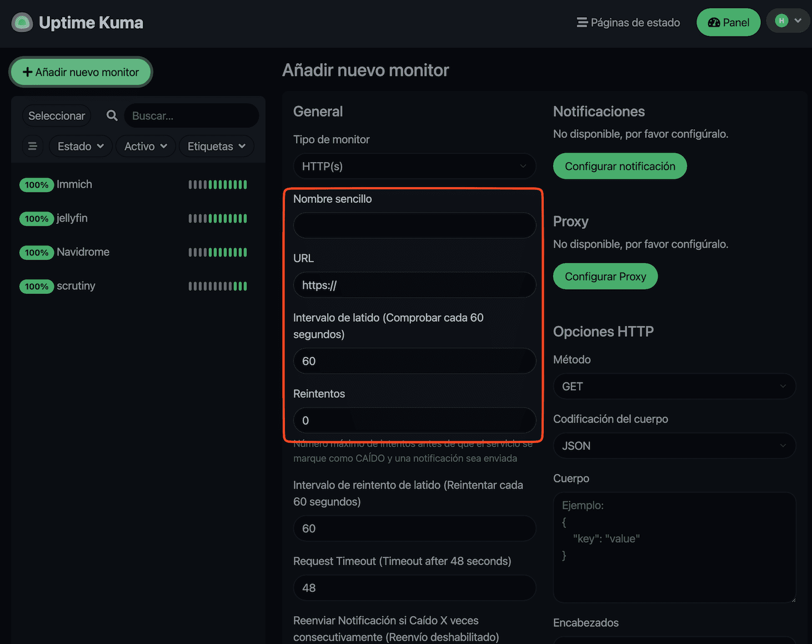Open the Tipo de monitor dropdown
Image resolution: width=812 pixels, height=644 pixels.
414,166
